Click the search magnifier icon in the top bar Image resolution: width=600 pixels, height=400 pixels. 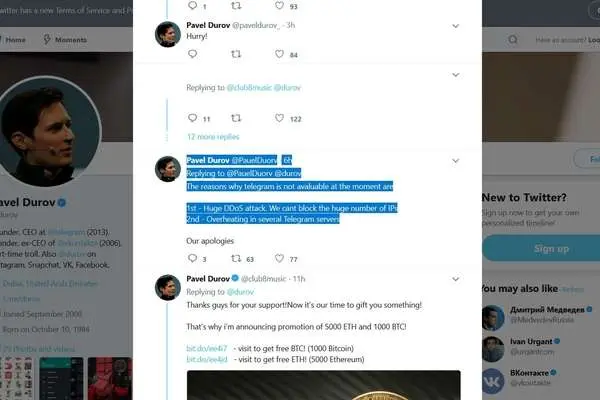point(513,39)
